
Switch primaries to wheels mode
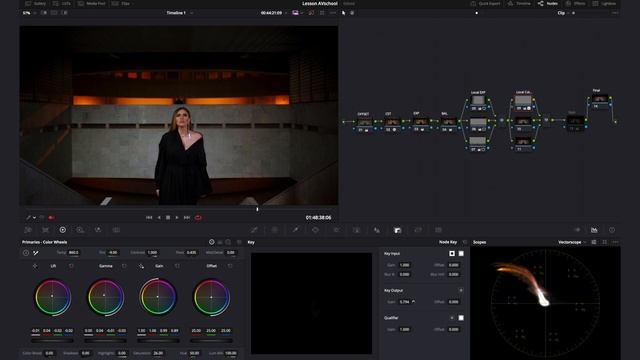pyautogui.click(x=212, y=242)
